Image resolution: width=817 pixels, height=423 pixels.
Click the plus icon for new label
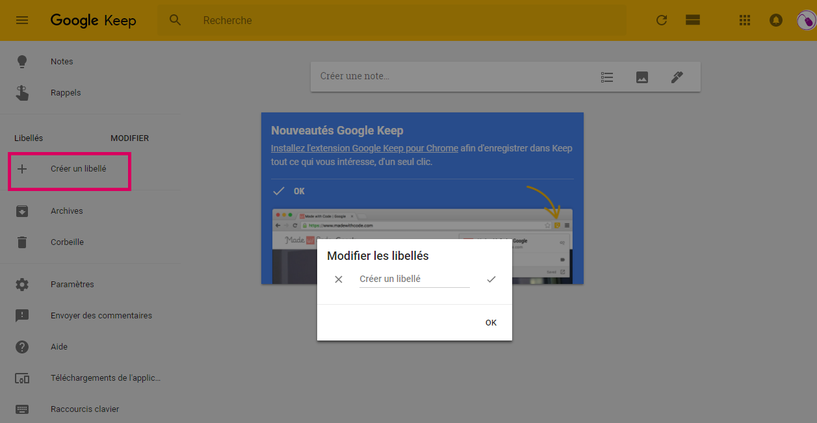22,169
